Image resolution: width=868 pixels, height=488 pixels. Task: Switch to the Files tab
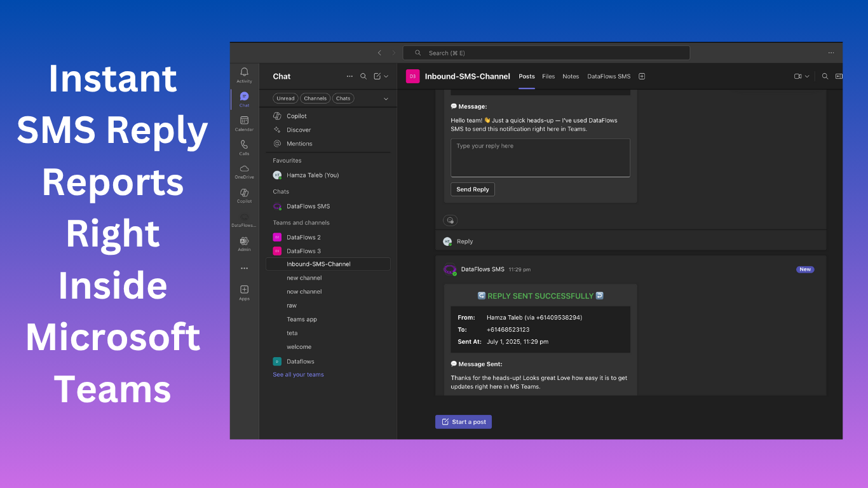coord(548,76)
